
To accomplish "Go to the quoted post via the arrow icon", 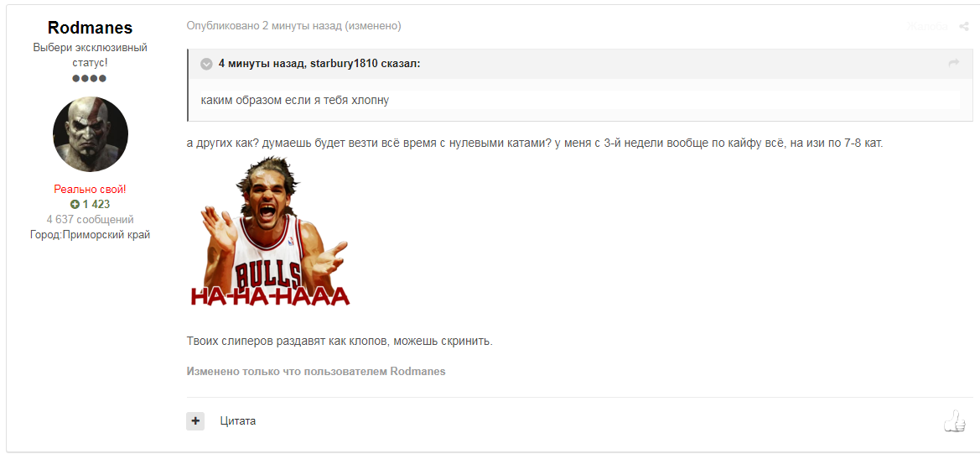I will point(954,63).
